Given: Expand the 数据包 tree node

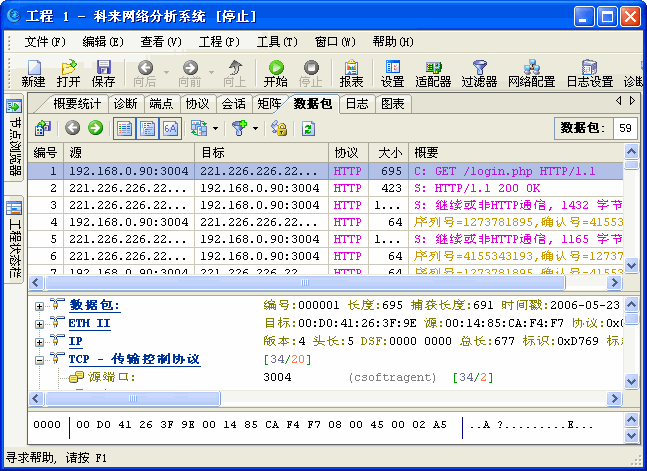Looking at the screenshot, I should (x=39, y=306).
